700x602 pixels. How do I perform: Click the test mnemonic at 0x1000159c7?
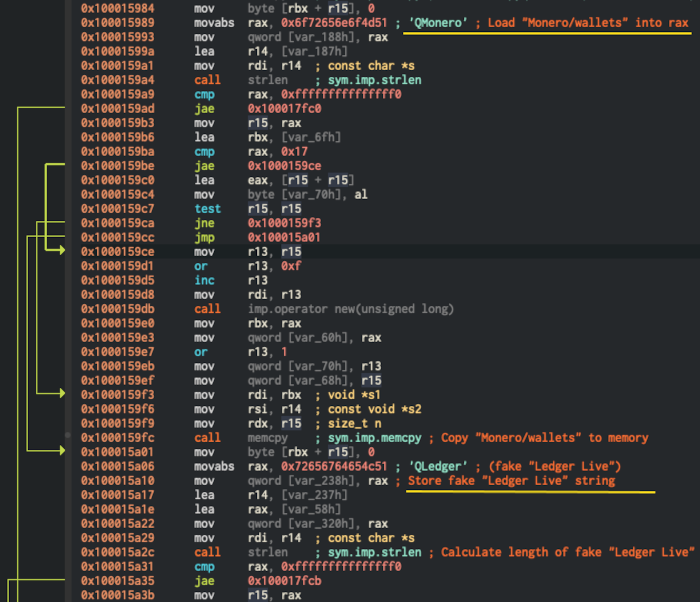[208, 209]
